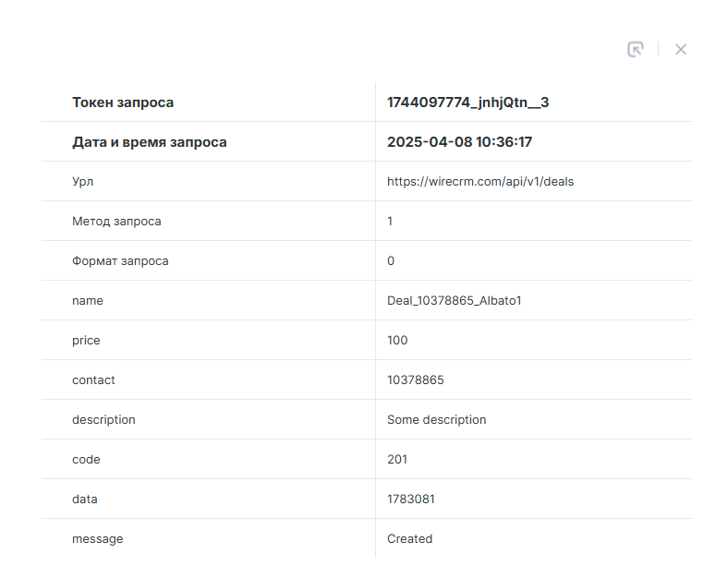Click the 'message' field label

(x=97, y=539)
